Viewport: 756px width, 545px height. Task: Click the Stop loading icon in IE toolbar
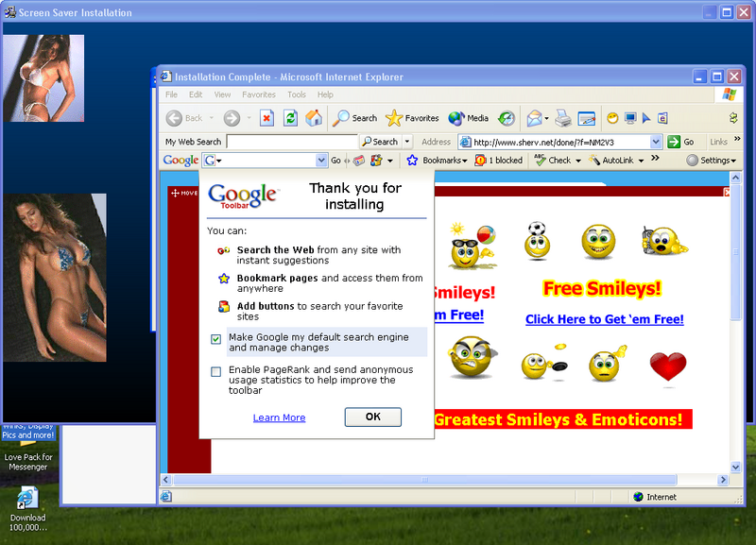click(x=266, y=118)
